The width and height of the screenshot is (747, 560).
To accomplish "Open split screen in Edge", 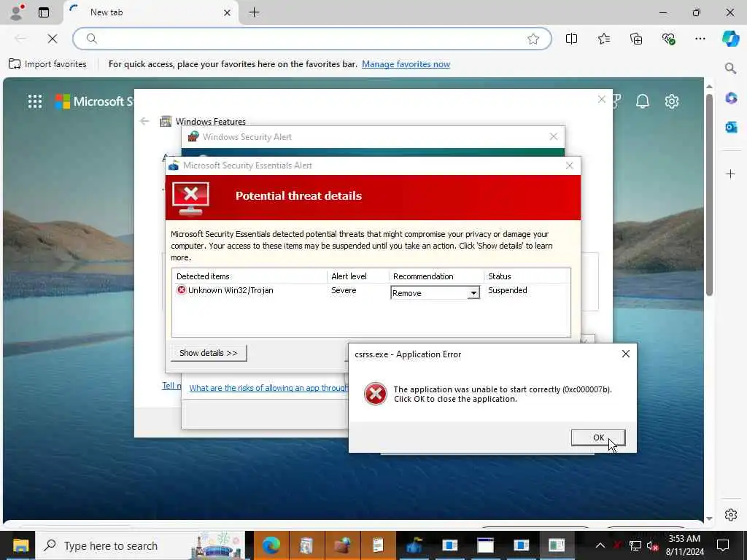I will pyautogui.click(x=571, y=39).
